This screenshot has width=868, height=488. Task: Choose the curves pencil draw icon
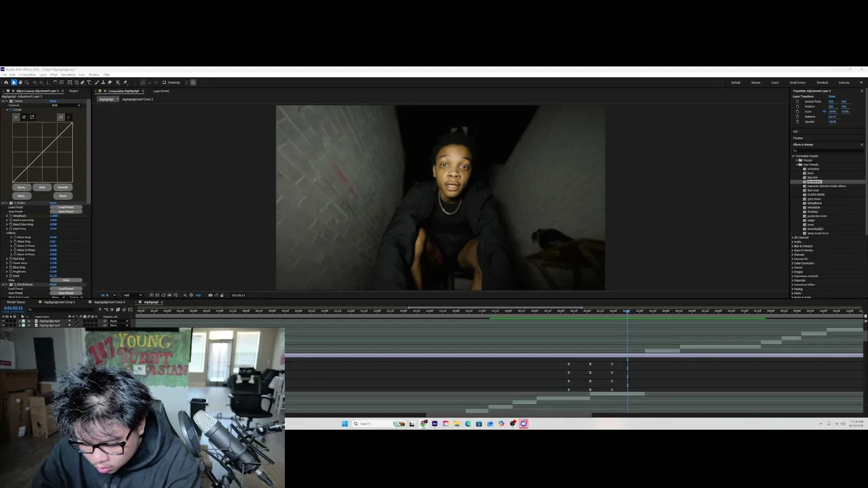[68, 117]
